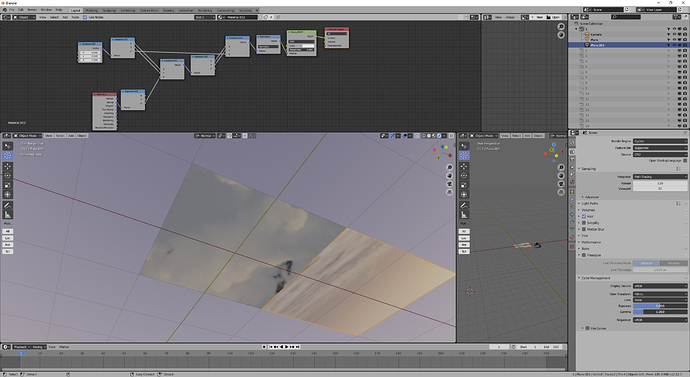Jump to timeline end playback button
This screenshot has height=377, width=690.
click(298, 347)
